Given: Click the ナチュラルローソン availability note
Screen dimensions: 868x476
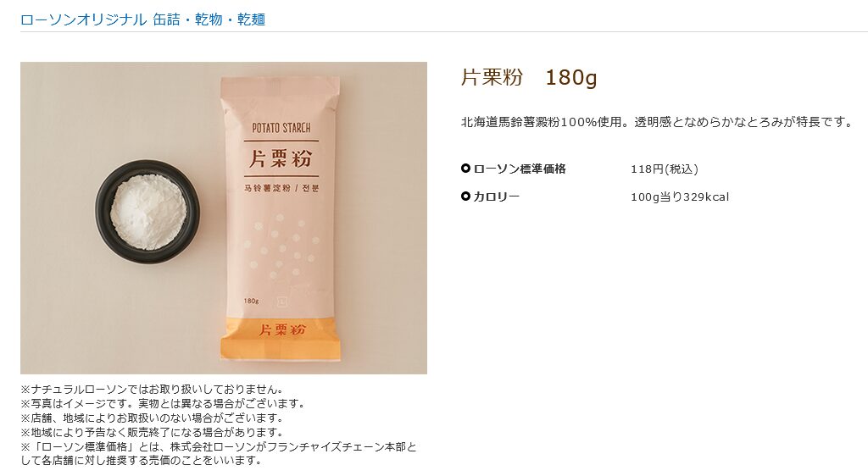Looking at the screenshot, I should [153, 390].
